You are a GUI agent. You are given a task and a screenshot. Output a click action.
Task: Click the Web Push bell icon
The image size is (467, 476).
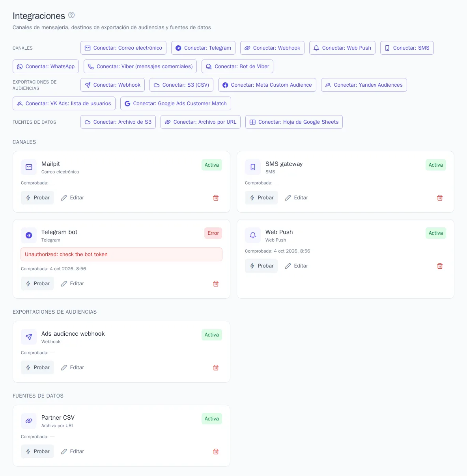click(253, 235)
